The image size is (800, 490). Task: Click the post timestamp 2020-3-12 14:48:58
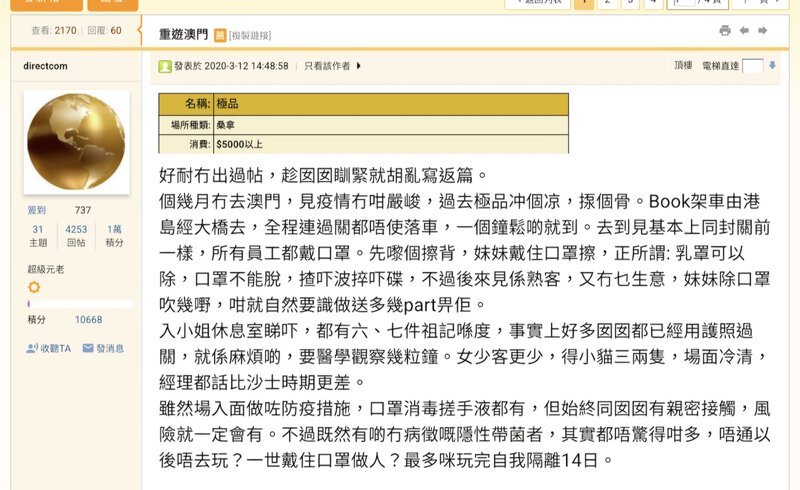246,66
